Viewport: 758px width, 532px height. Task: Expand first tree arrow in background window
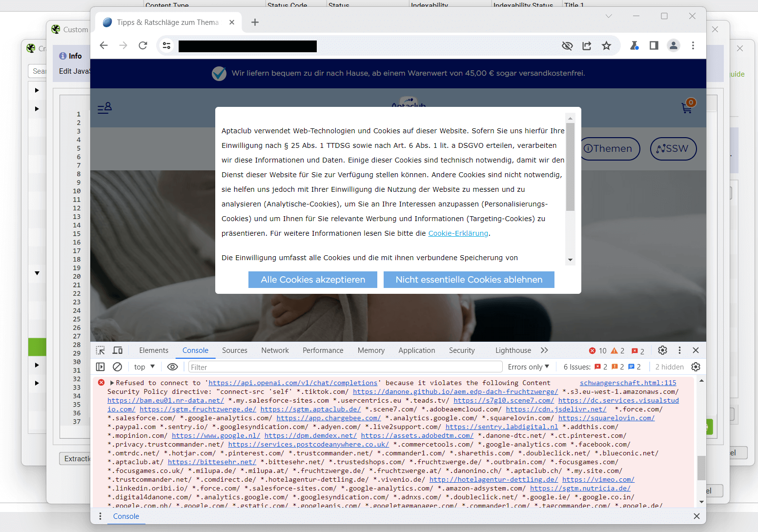click(x=37, y=90)
